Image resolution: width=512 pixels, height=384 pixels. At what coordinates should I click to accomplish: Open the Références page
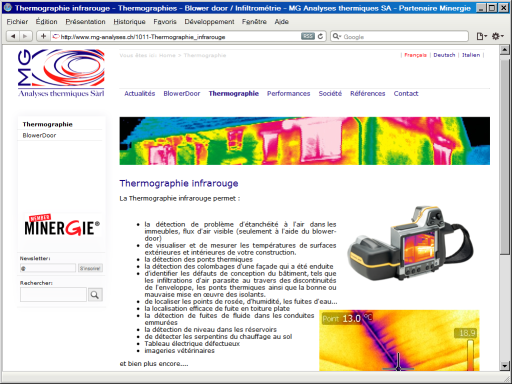coord(368,94)
